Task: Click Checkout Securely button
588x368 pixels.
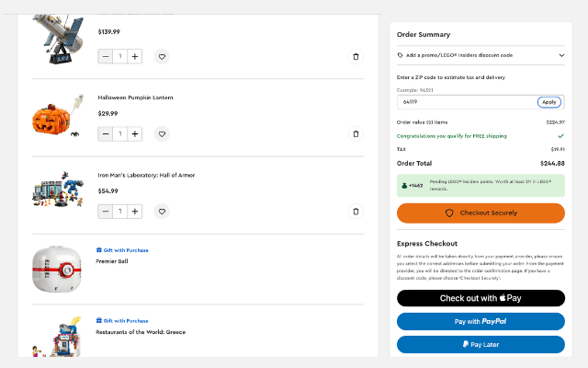Action: click(x=481, y=213)
